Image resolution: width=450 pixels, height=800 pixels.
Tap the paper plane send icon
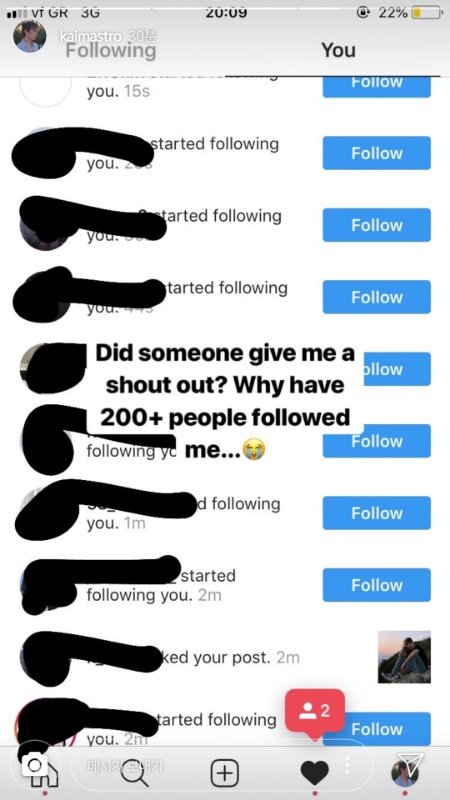click(x=411, y=764)
